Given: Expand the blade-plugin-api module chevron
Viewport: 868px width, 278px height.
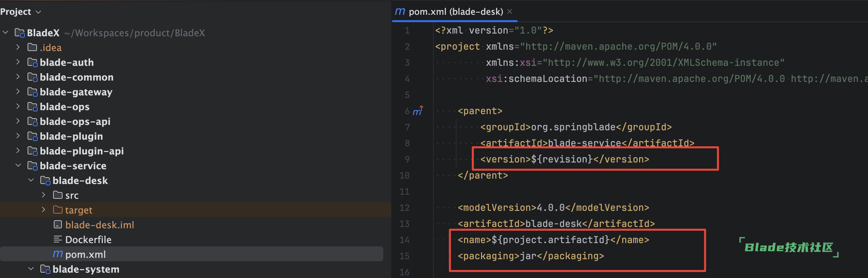Looking at the screenshot, I should point(18,151).
